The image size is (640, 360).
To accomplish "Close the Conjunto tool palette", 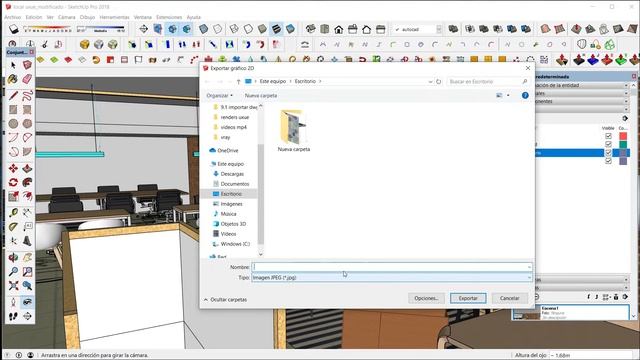I will (x=32, y=52).
